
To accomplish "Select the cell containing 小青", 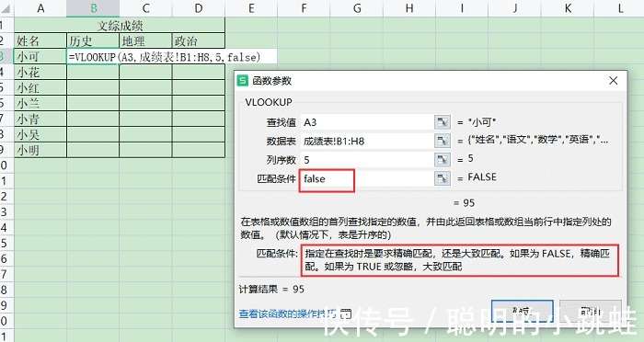I will click(x=40, y=120).
